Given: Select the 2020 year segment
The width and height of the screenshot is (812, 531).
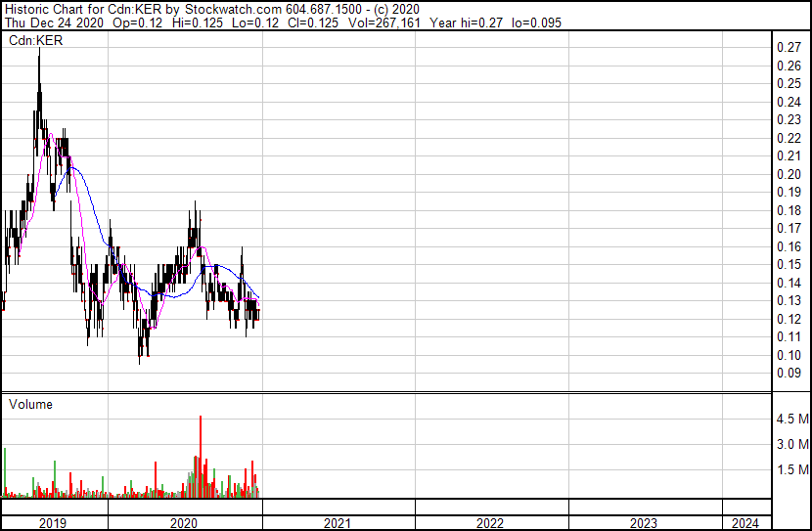Looking at the screenshot, I should 183,523.
